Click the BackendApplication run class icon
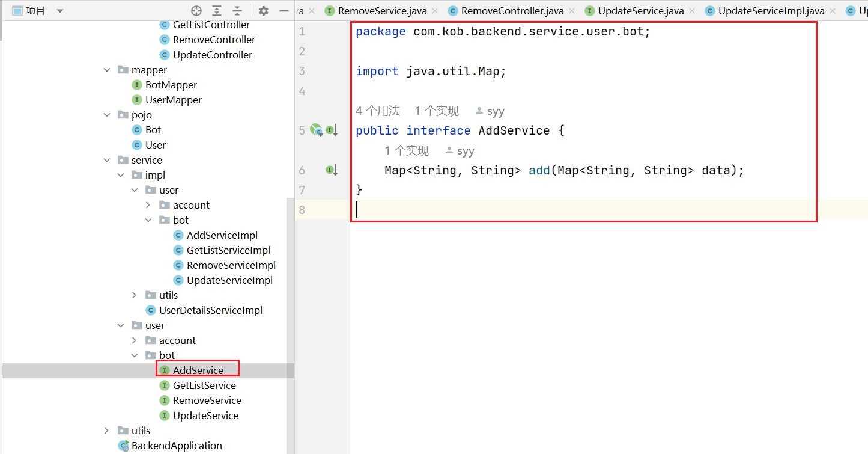868x454 pixels. point(123,446)
